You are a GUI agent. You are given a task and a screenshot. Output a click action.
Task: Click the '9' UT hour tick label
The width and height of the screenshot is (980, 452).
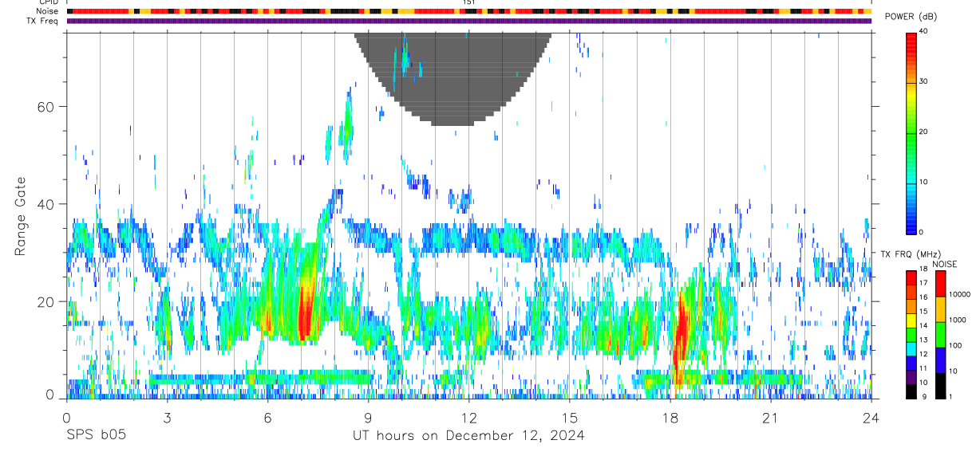(x=368, y=416)
